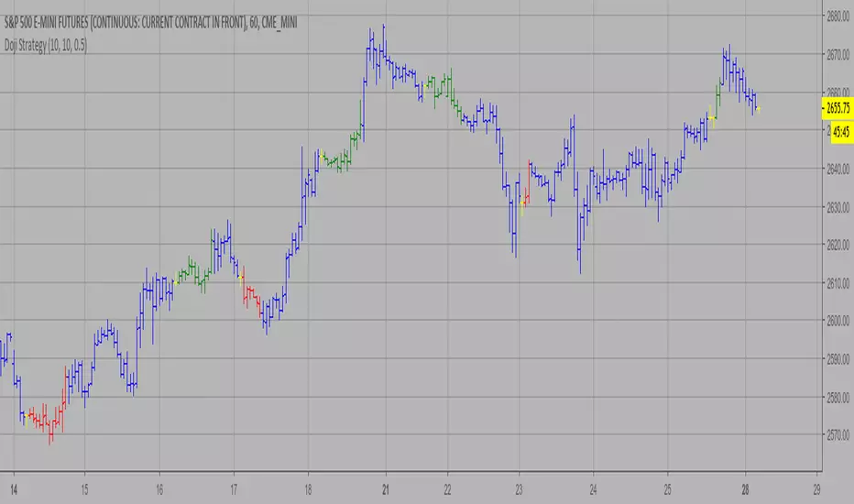Screen dimensions: 854x504
Task: Click the 2670.00 price axis label
Action: point(838,55)
